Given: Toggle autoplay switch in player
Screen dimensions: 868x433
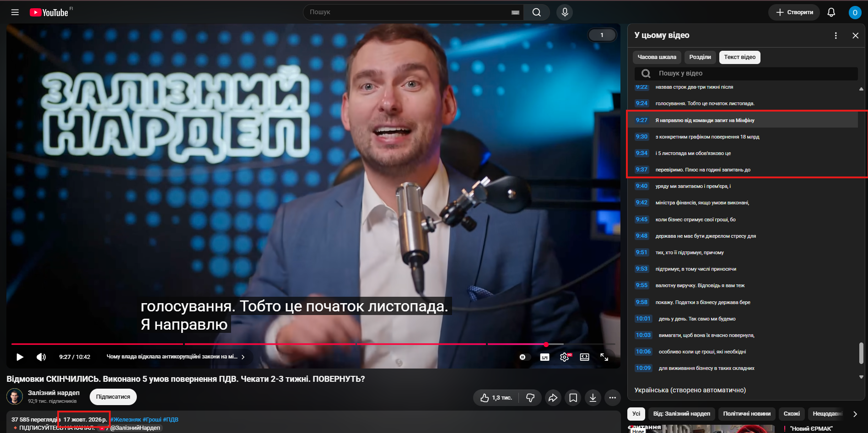Looking at the screenshot, I should 524,357.
